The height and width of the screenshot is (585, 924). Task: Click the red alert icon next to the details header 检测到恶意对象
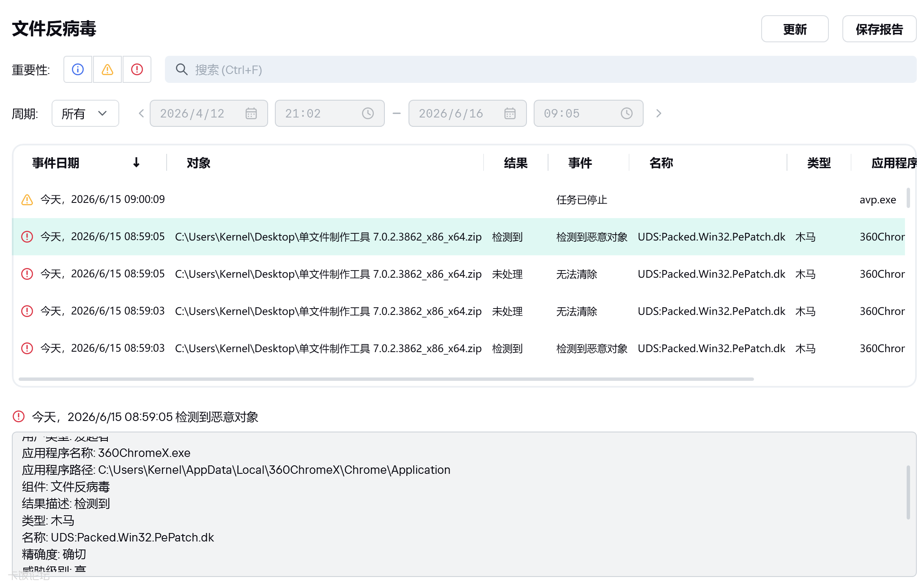click(x=19, y=416)
